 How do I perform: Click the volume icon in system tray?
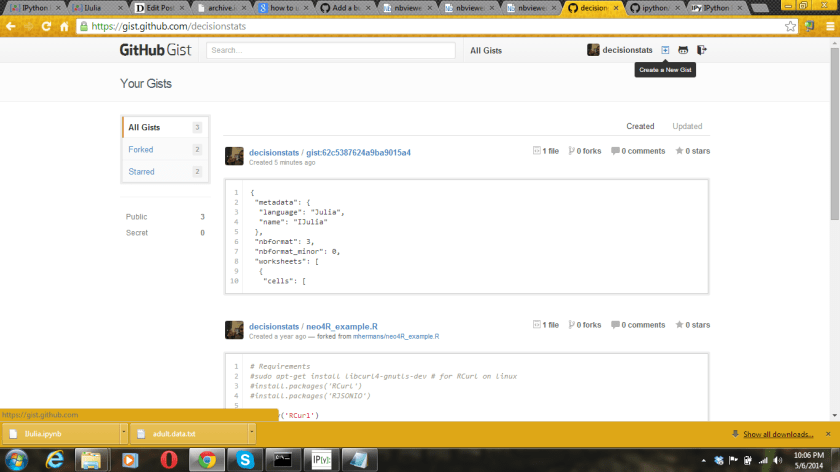[778, 460]
